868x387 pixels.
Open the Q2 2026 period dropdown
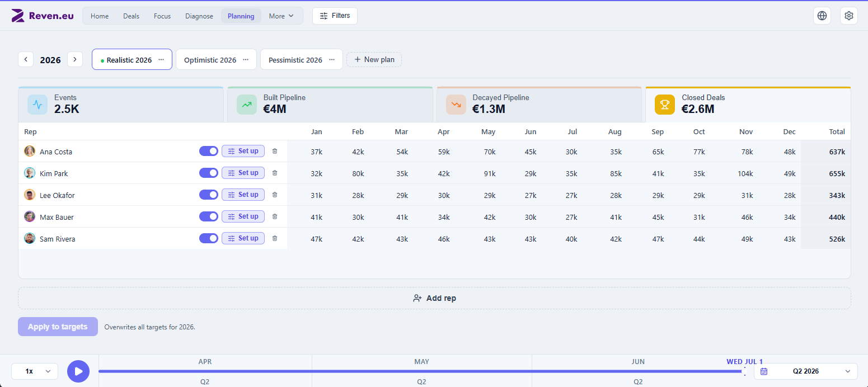pyautogui.click(x=805, y=371)
